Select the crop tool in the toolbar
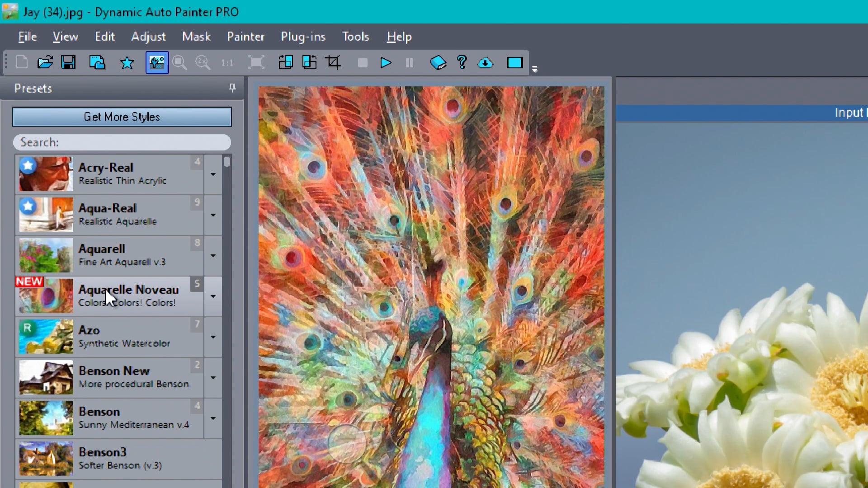Viewport: 868px width, 488px height. click(x=333, y=62)
